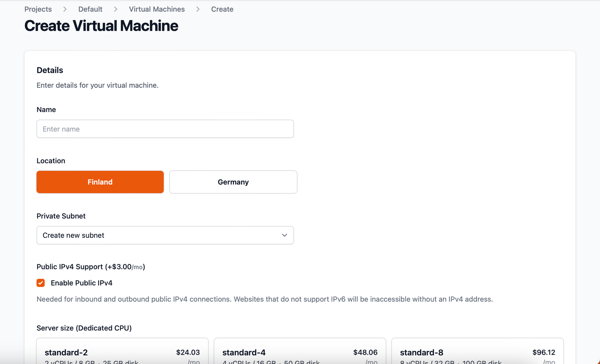Go to the Default project breadcrumb
This screenshot has height=364, width=600.
pyautogui.click(x=90, y=9)
